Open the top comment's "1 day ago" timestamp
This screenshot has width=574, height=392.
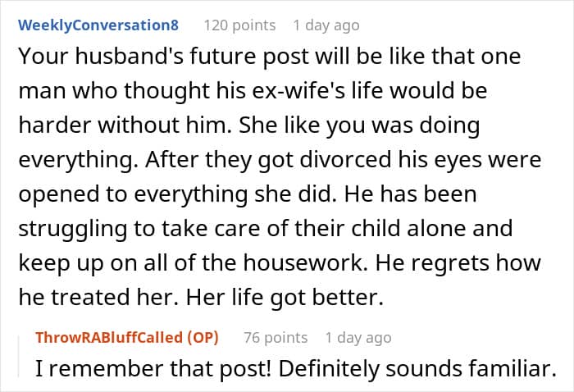(x=326, y=25)
